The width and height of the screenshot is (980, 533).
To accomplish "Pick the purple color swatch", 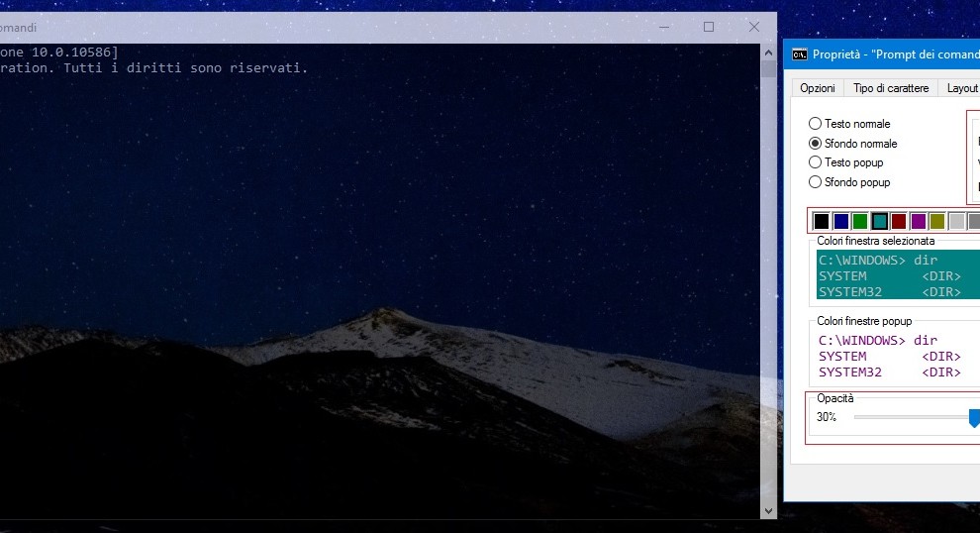I will point(918,221).
